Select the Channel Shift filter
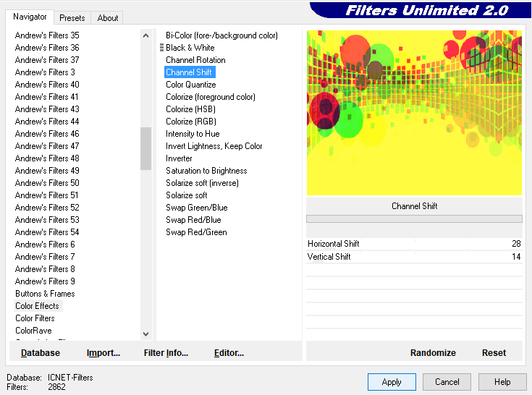The height and width of the screenshot is (395, 532). coord(189,72)
